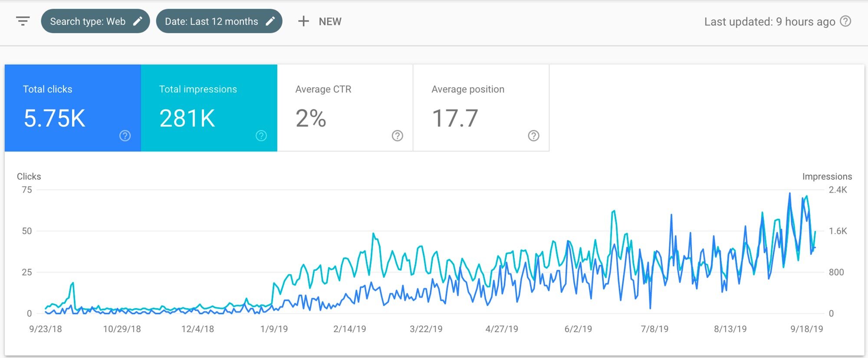
Task: Open the Date: Last 12 months chip
Action: point(219,21)
